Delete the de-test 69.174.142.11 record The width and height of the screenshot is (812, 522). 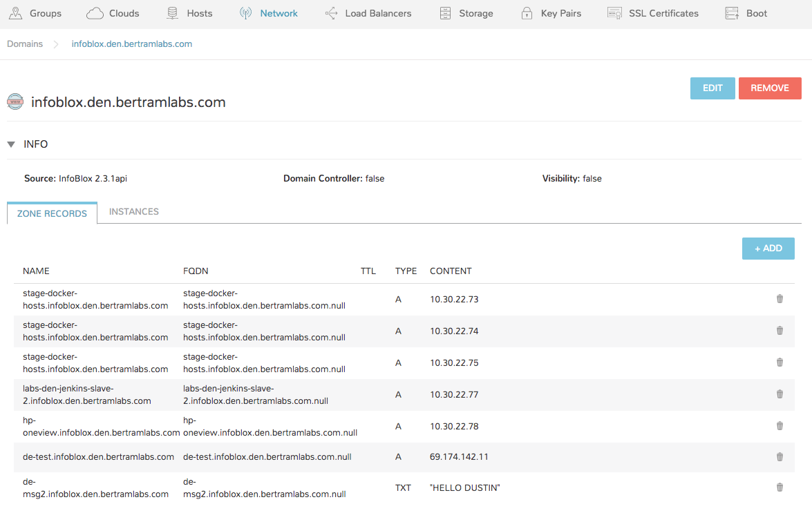[x=780, y=457]
